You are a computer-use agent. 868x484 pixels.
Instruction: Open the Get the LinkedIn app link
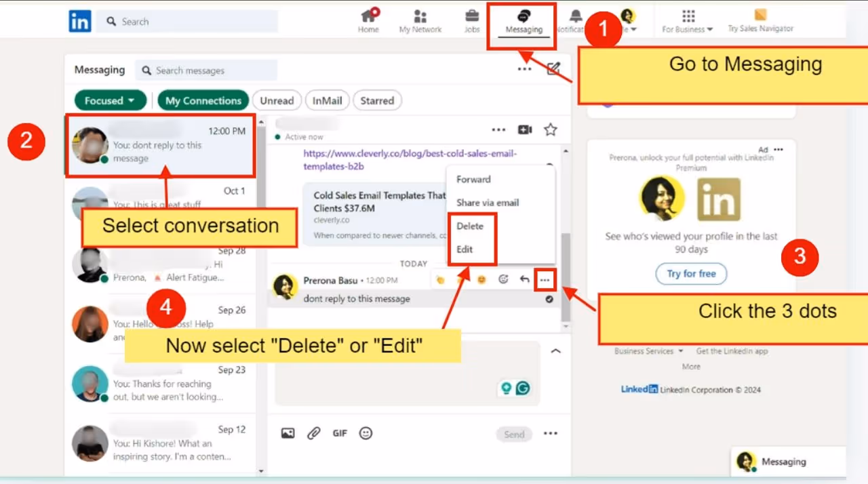pyautogui.click(x=730, y=351)
